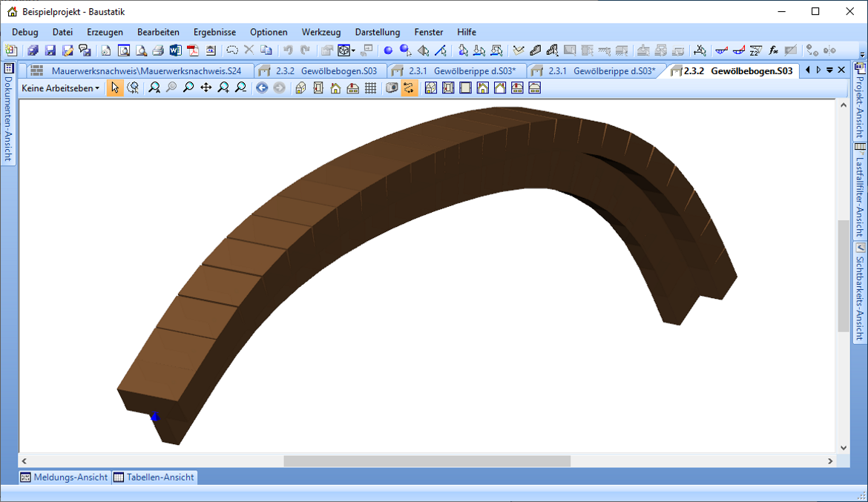
Task: Select the pan view cross-arrows tool
Action: 206,88
